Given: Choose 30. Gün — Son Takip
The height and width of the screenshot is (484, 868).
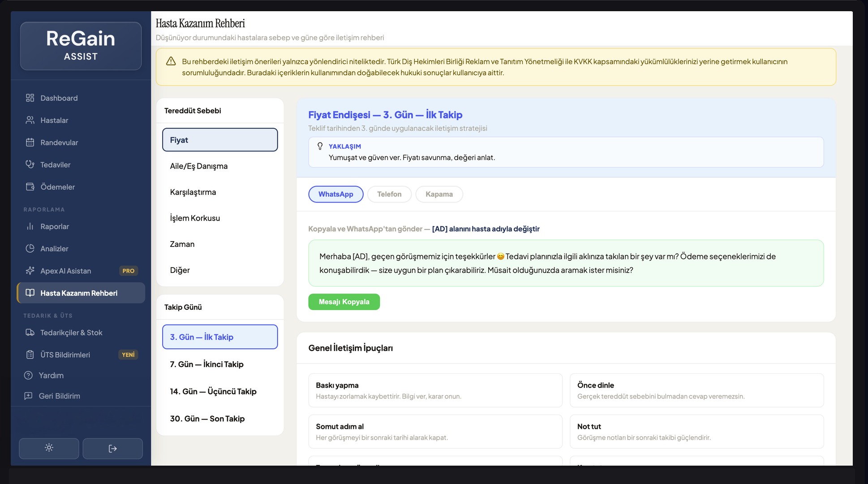Looking at the screenshot, I should pyautogui.click(x=207, y=419).
